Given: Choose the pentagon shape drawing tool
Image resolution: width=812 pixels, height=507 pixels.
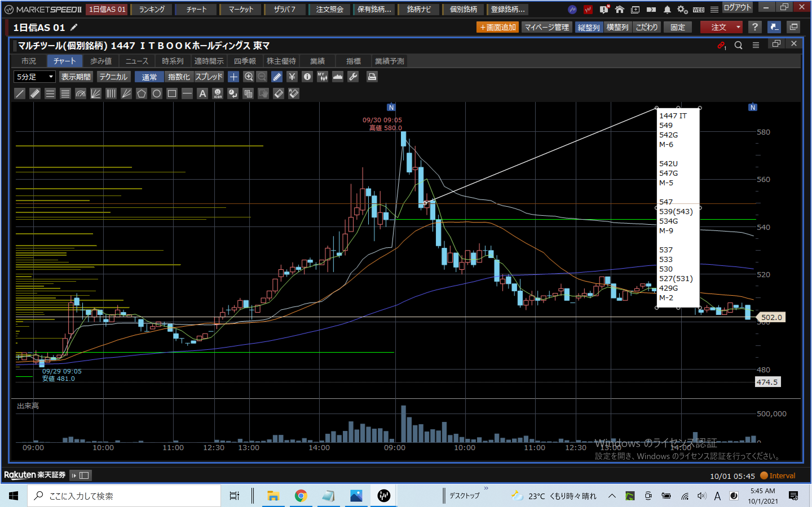Looking at the screenshot, I should tap(141, 94).
